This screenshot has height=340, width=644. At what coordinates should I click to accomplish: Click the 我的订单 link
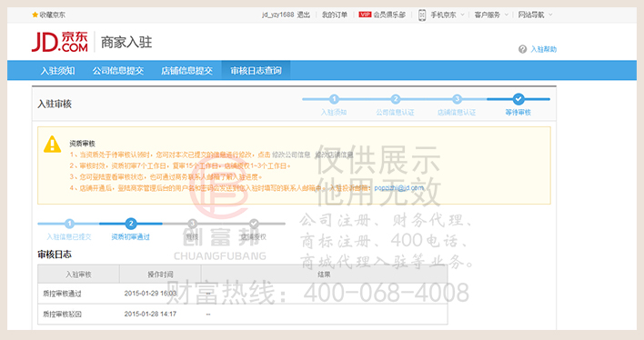tap(335, 15)
